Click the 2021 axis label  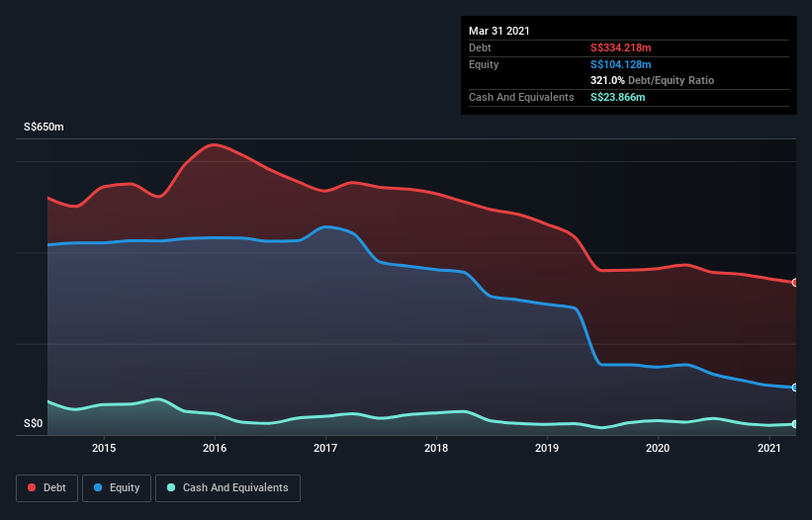[x=769, y=448]
